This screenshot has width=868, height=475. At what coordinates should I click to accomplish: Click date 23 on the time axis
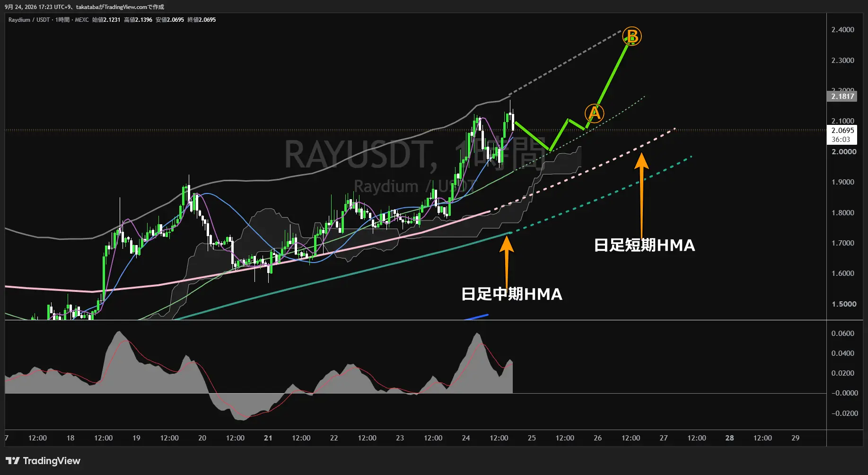click(400, 438)
